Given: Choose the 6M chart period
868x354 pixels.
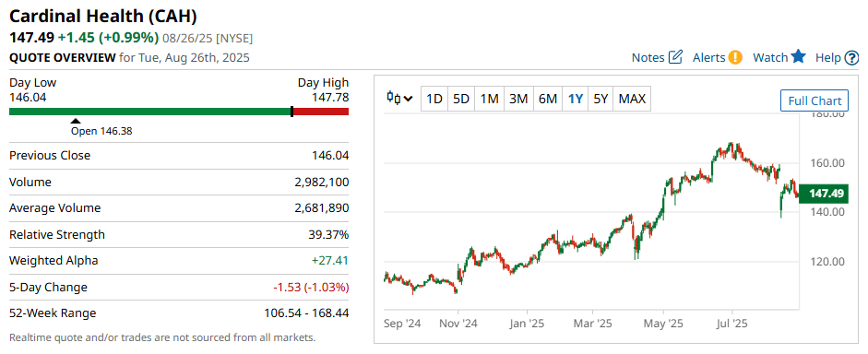Looking at the screenshot, I should 548,99.
